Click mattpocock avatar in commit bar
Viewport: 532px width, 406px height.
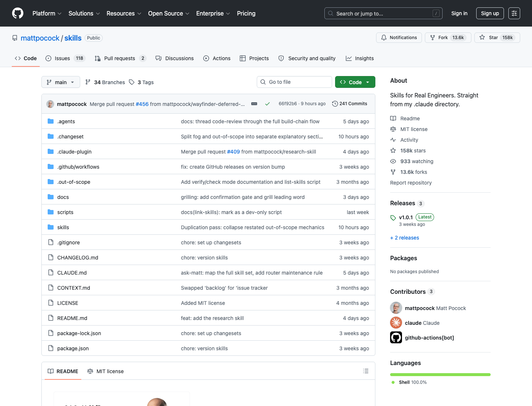[x=50, y=104]
